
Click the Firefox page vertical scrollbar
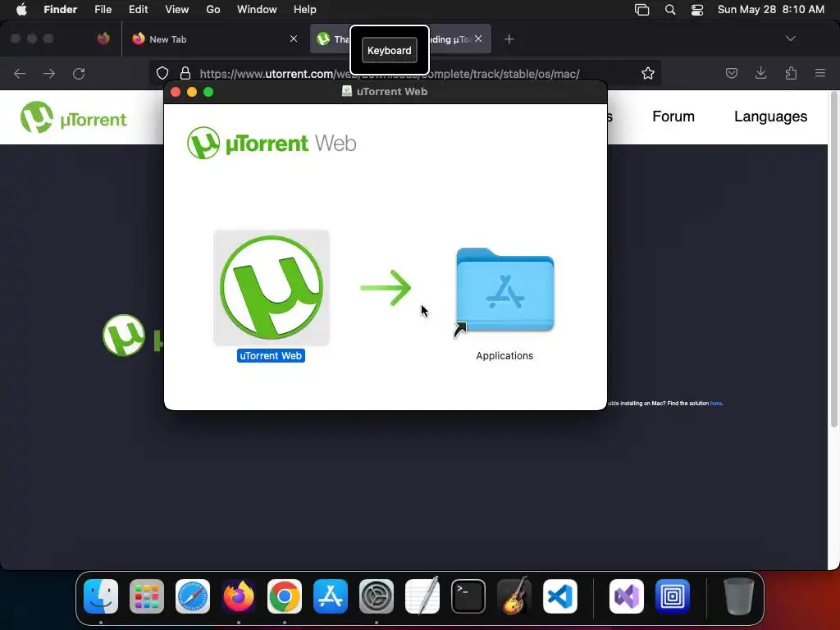[834, 260]
